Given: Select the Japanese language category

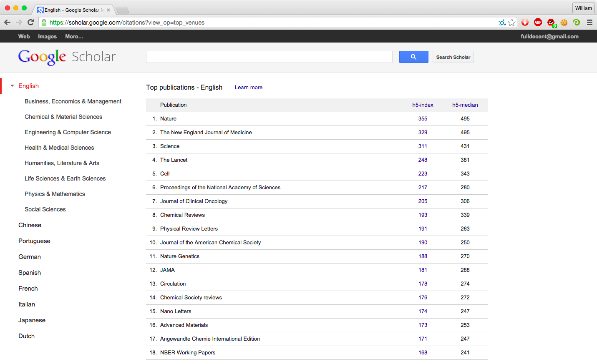Looking at the screenshot, I should click(32, 320).
